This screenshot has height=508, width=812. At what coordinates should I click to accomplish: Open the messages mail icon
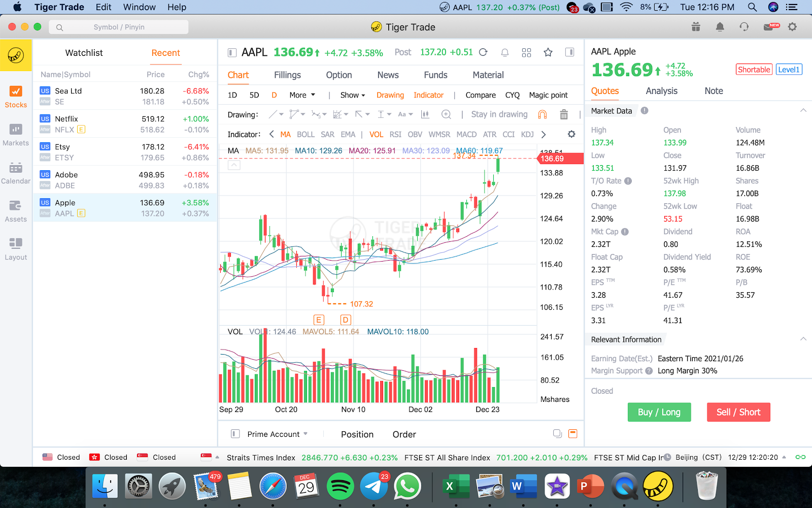(x=771, y=27)
